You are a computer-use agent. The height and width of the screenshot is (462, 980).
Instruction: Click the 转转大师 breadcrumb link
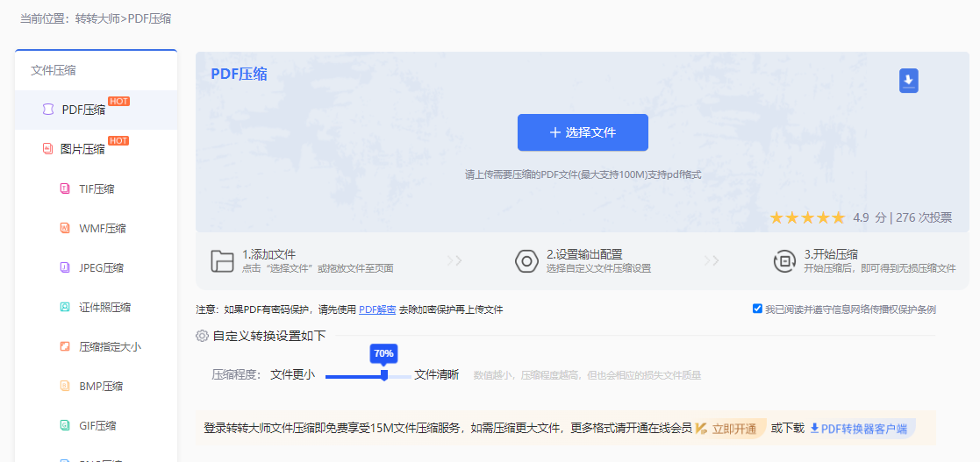[98, 18]
